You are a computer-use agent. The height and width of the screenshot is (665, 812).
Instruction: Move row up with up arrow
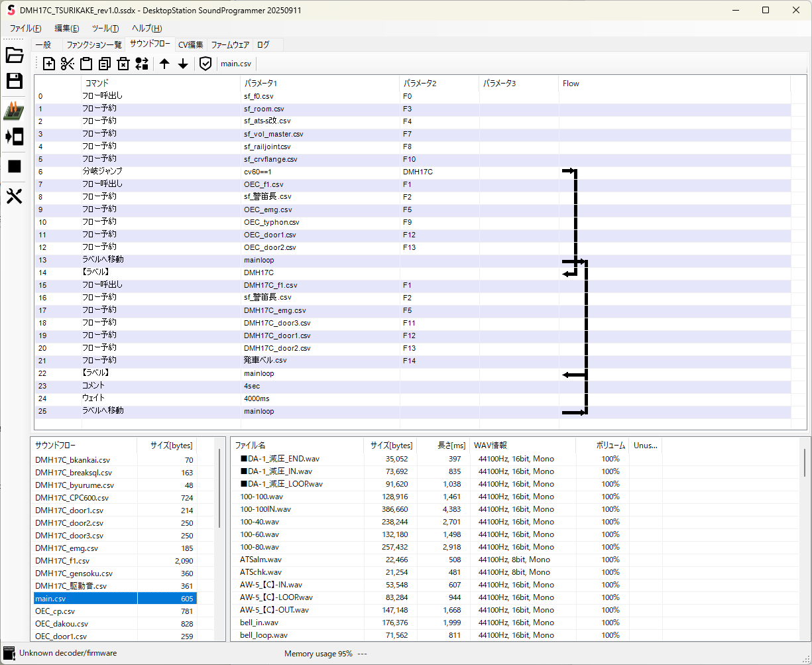[164, 64]
